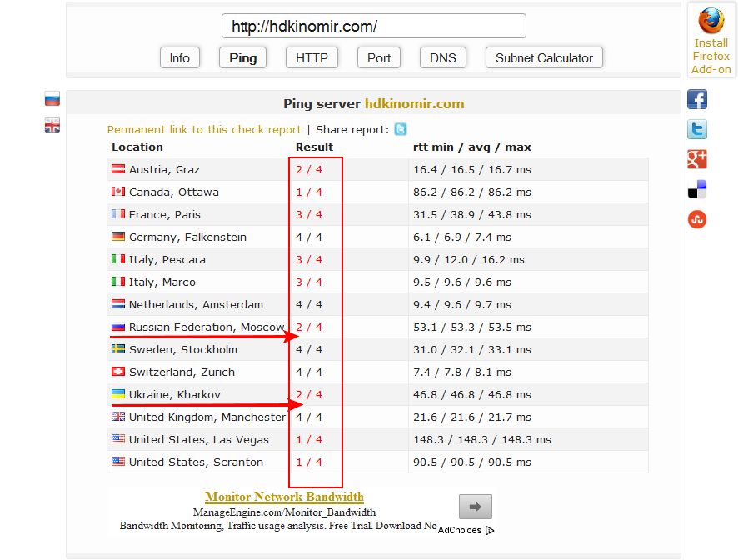The height and width of the screenshot is (560, 738).
Task: Switch language with the UK flag icon
Action: point(52,125)
